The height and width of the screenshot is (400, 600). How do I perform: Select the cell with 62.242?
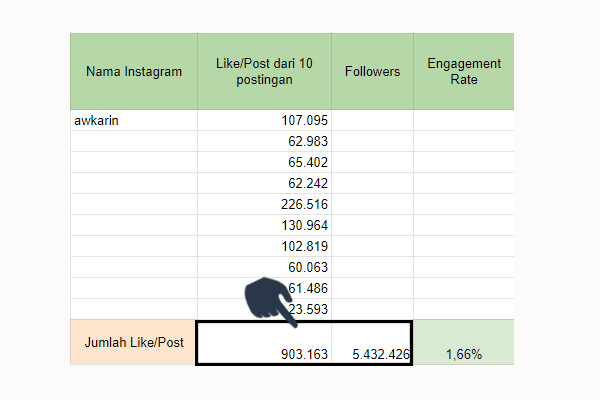[x=264, y=183]
